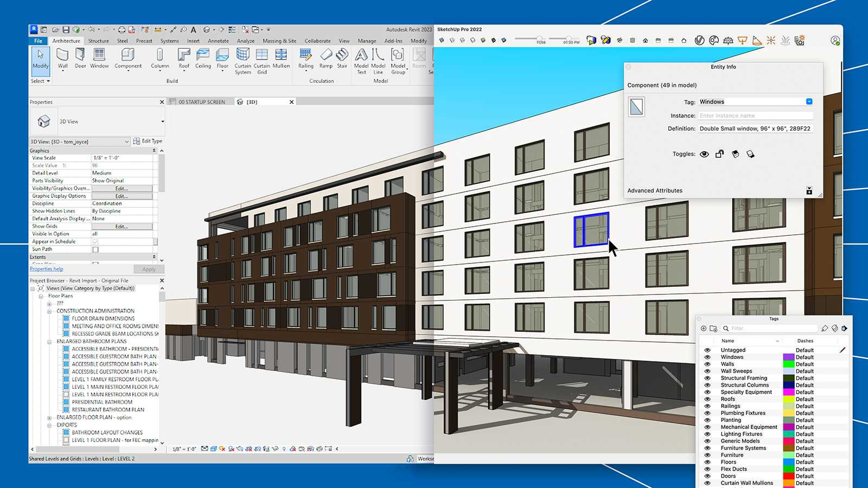Open the 3D View selector dropdown in Properties

point(126,141)
